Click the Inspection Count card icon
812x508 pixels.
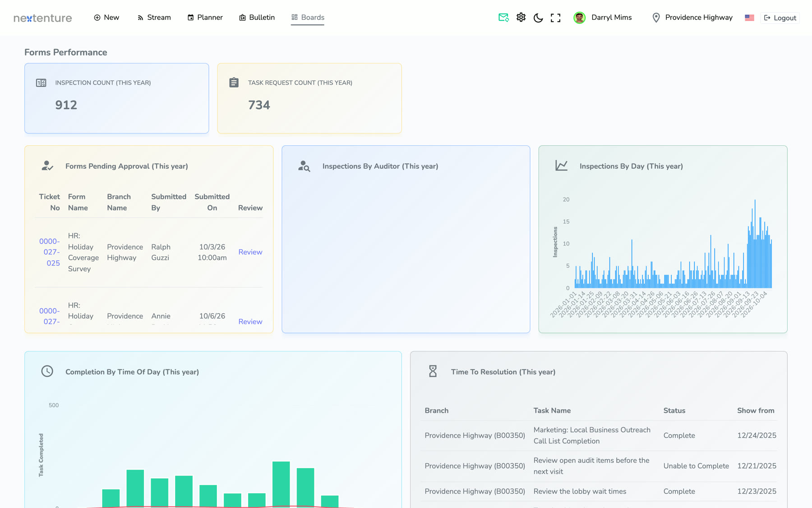(41, 83)
